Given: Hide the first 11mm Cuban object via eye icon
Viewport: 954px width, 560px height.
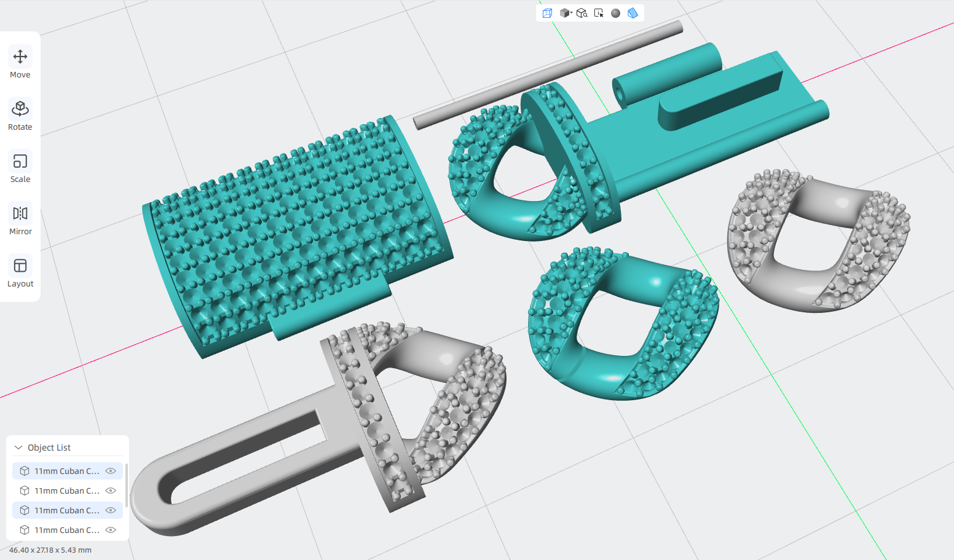Looking at the screenshot, I should (x=111, y=471).
